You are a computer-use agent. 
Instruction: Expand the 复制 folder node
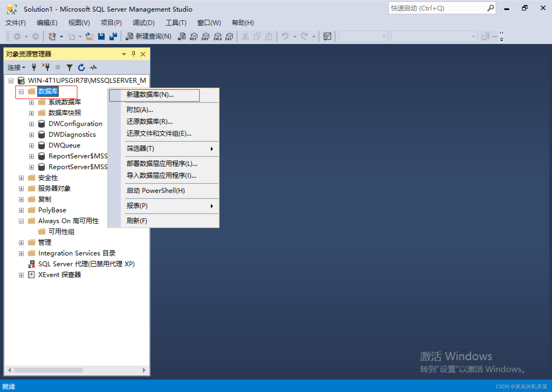point(21,200)
